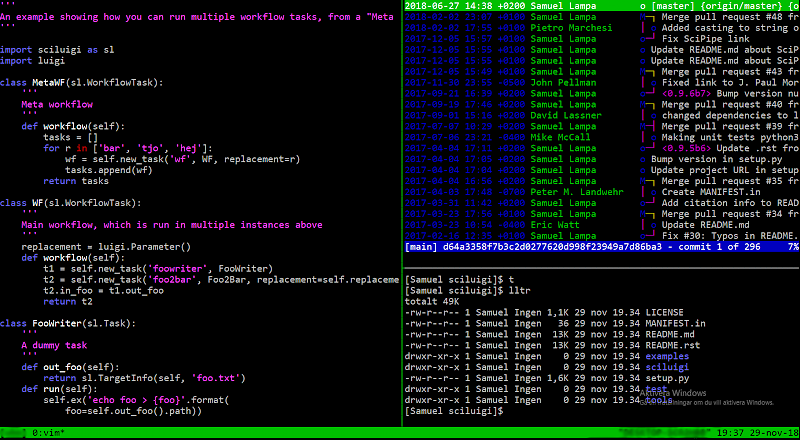This screenshot has width=800, height=440.
Task: Select David Lassner's 'changed dependencies' commit
Action: pos(602,115)
